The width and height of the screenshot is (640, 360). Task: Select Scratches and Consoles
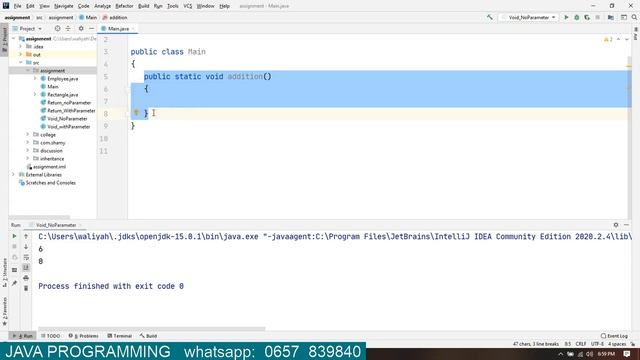51,182
